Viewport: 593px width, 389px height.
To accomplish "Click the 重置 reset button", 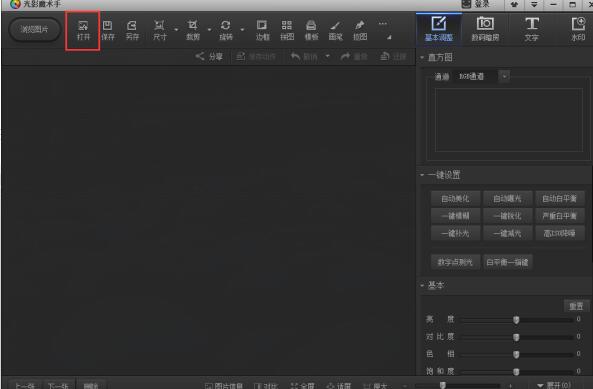I will [576, 306].
